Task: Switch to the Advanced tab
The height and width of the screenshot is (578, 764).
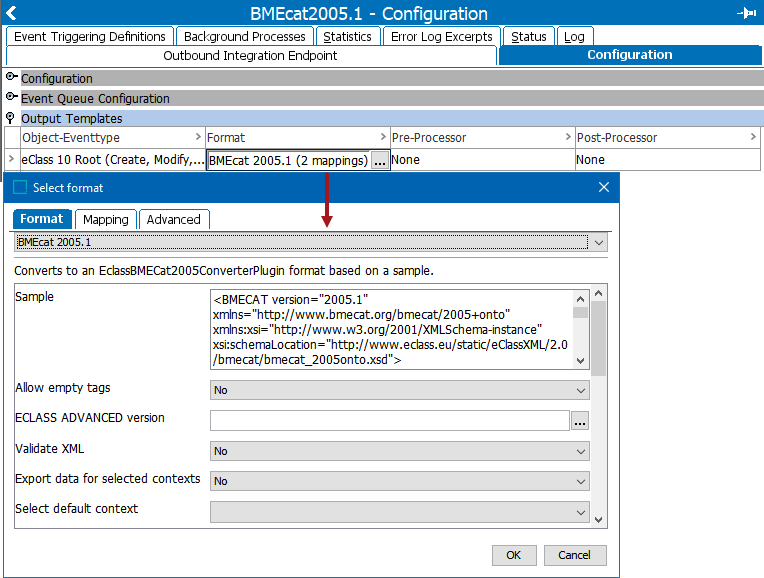Action: [x=174, y=220]
